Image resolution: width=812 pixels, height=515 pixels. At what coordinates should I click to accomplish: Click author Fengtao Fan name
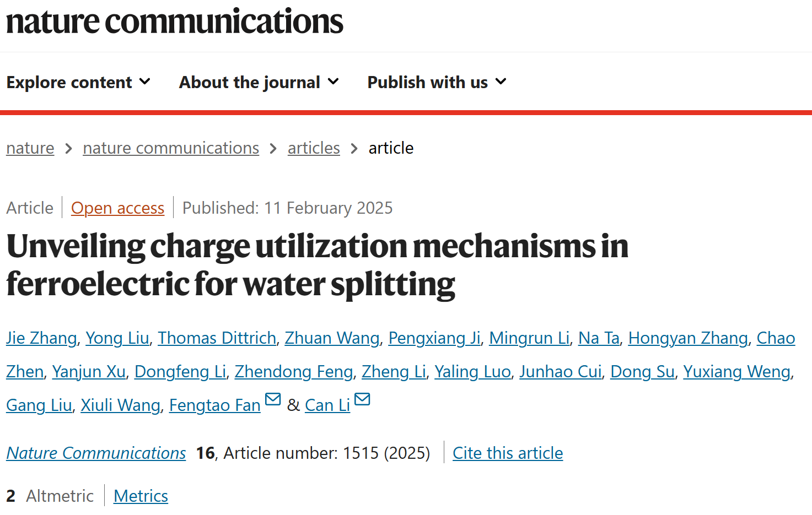215,405
